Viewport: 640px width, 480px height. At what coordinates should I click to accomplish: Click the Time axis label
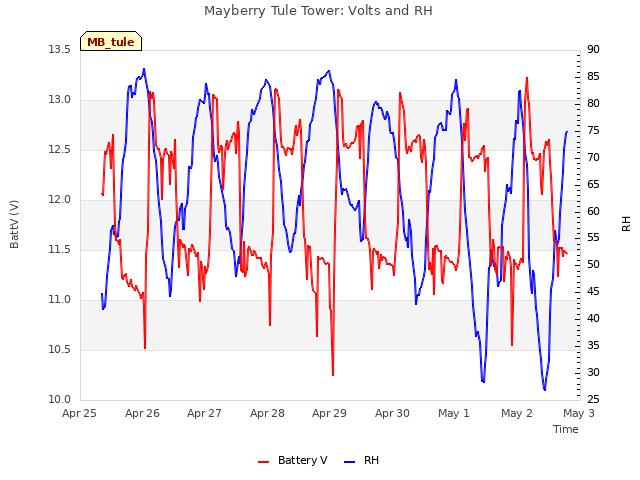(566, 429)
